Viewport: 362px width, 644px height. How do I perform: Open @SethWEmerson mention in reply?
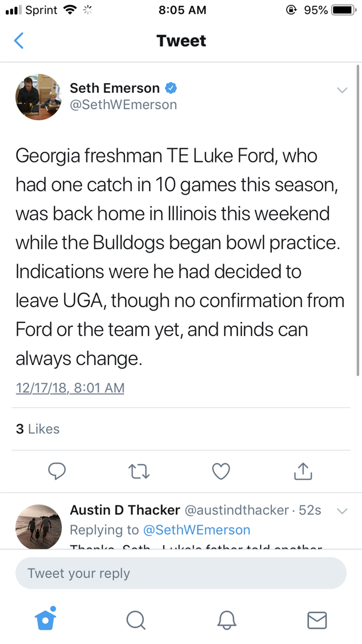(196, 530)
